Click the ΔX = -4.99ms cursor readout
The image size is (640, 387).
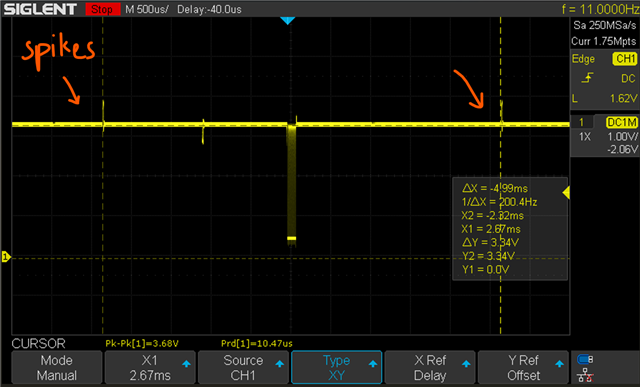495,188
